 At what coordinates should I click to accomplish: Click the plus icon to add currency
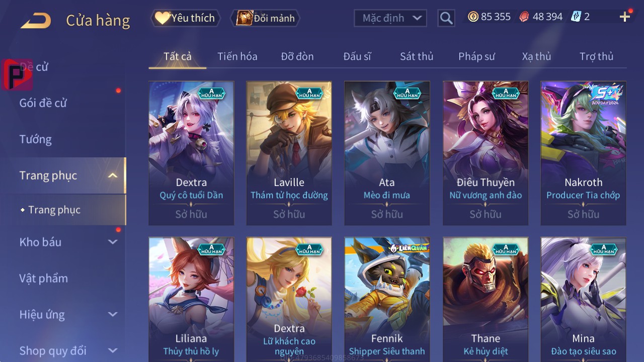(625, 17)
